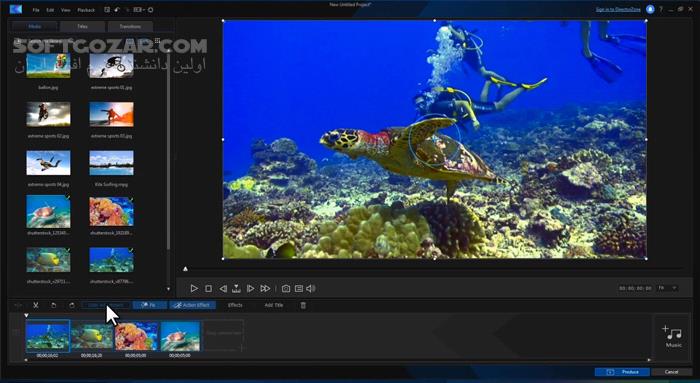Select extreme sports 02 motorbike thumbnail
Screen dimensions: 700x383
tap(48, 114)
